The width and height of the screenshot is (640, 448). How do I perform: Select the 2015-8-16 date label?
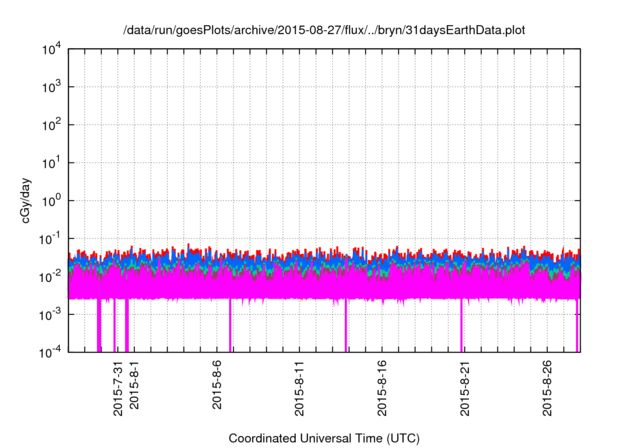(x=382, y=388)
